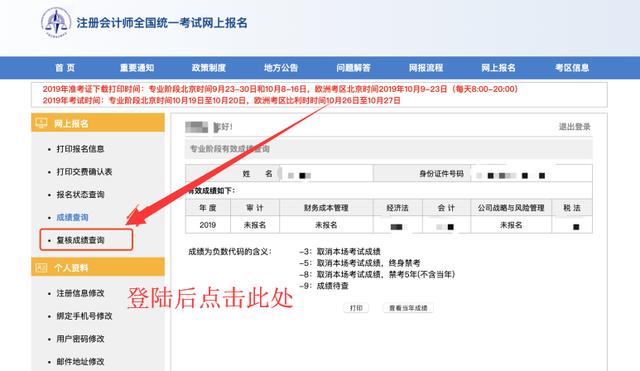Click the 会计 table column header

pyautogui.click(x=446, y=208)
